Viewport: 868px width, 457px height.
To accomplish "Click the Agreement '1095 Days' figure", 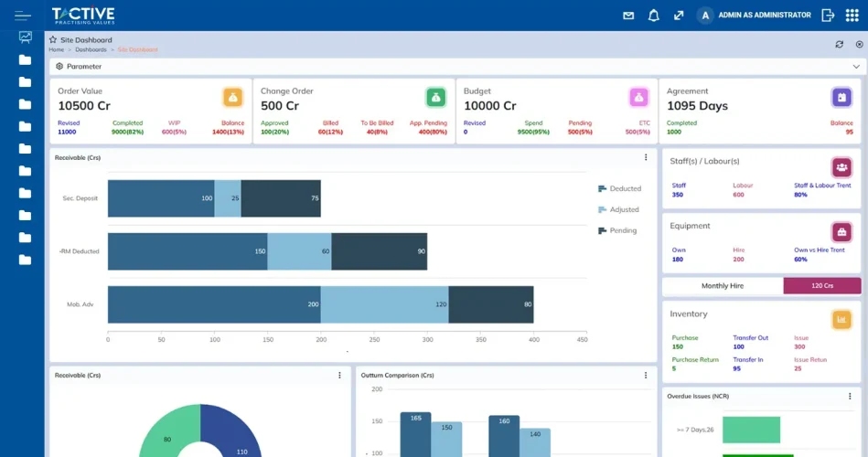I will [697, 106].
